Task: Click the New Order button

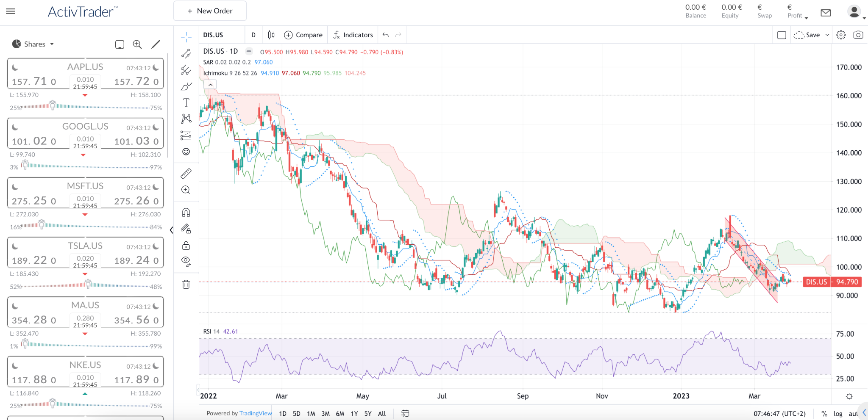Action: pos(210,11)
